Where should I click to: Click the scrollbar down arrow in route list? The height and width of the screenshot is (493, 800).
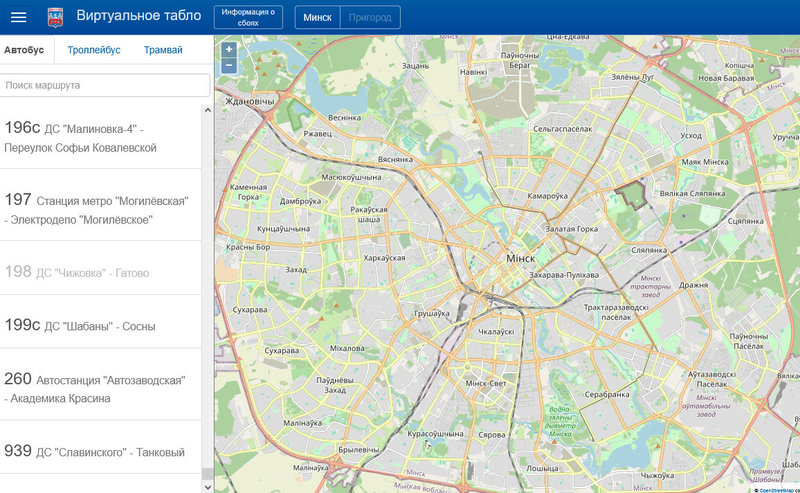tap(207, 486)
